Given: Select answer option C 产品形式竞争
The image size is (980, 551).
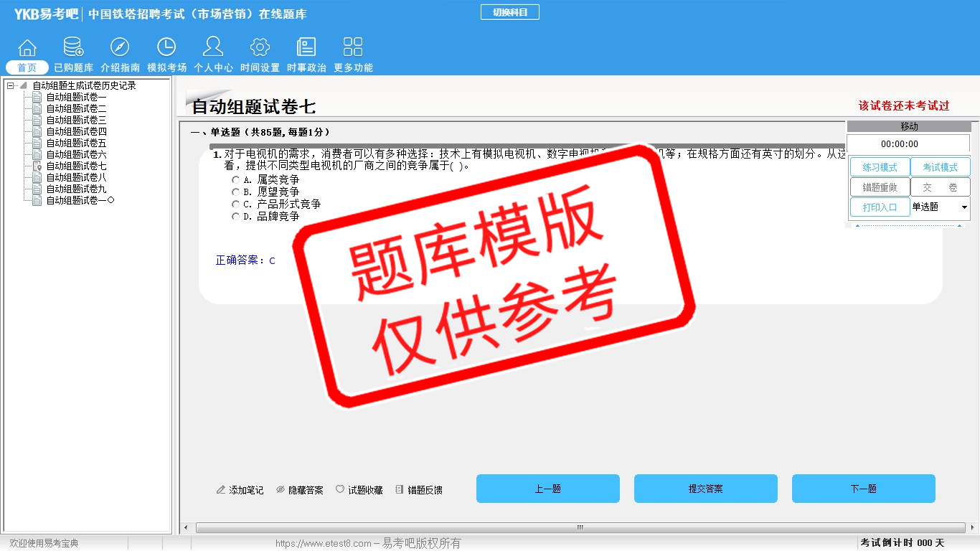Looking at the screenshot, I should click(x=236, y=204).
